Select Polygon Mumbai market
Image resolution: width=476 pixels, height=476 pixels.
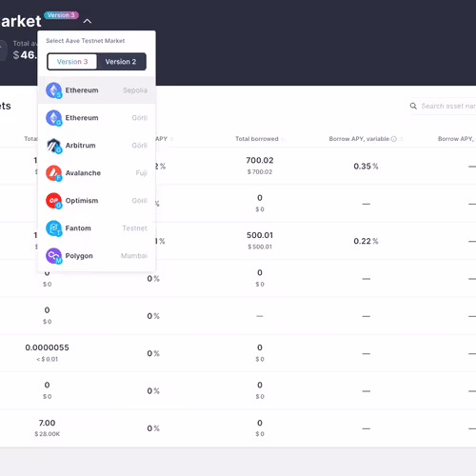(x=96, y=256)
